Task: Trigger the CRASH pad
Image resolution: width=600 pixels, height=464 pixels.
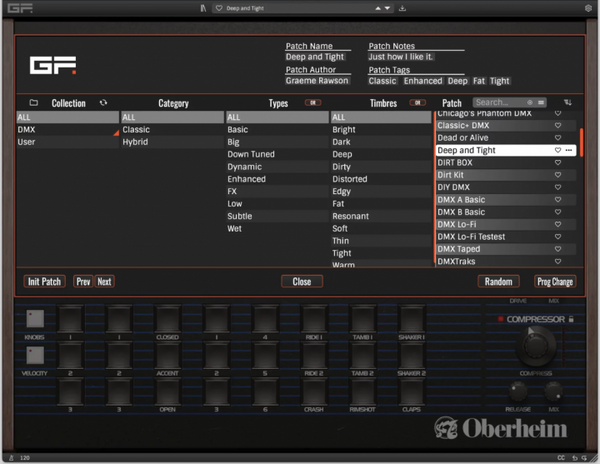Action: [x=314, y=392]
